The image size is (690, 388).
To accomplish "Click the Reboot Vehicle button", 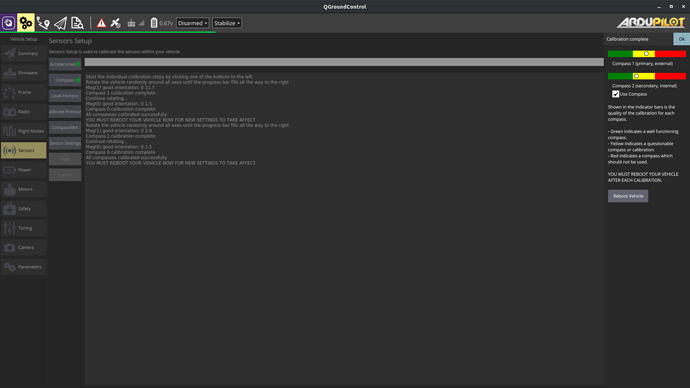I will pyautogui.click(x=628, y=196).
